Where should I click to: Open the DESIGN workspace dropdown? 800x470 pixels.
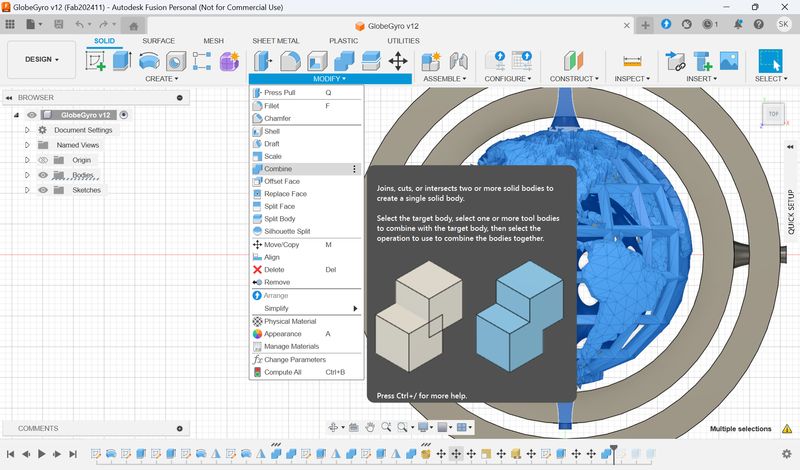[x=42, y=59]
